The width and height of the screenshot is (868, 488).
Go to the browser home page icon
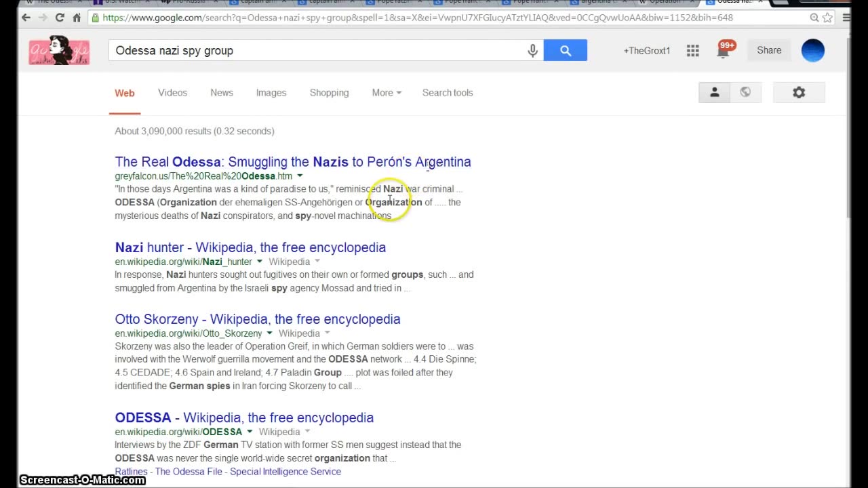[x=77, y=18]
